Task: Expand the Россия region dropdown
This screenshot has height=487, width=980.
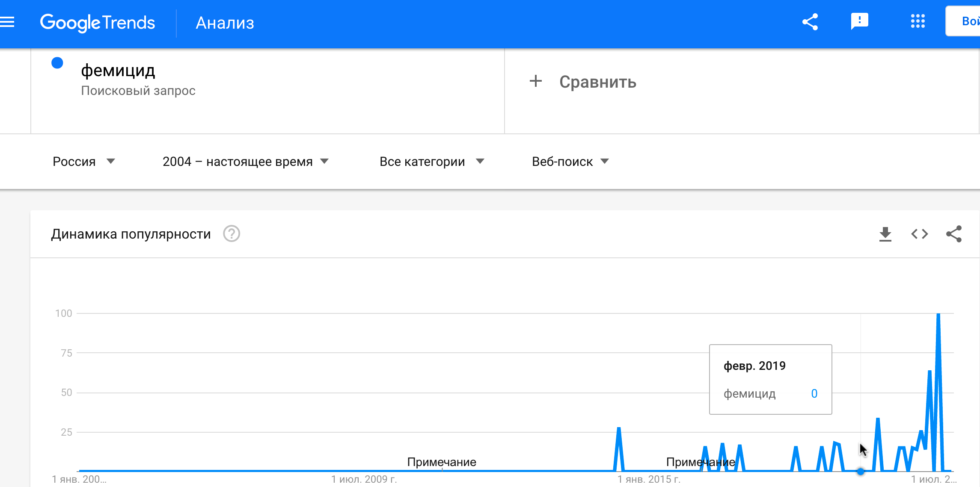Action: click(84, 162)
